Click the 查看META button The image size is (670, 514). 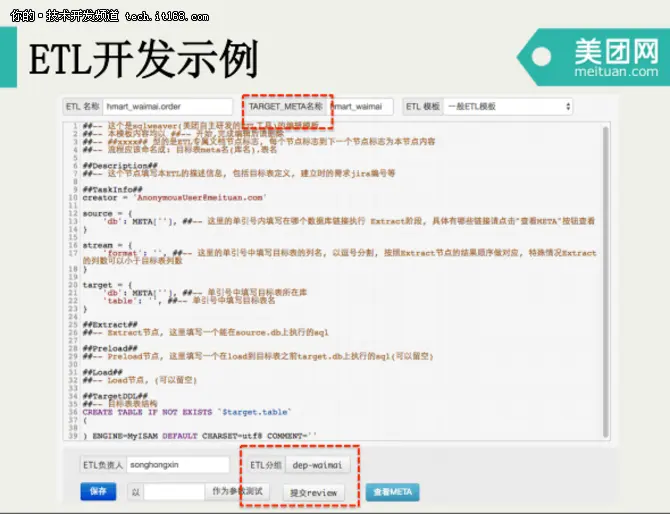[x=392, y=492]
